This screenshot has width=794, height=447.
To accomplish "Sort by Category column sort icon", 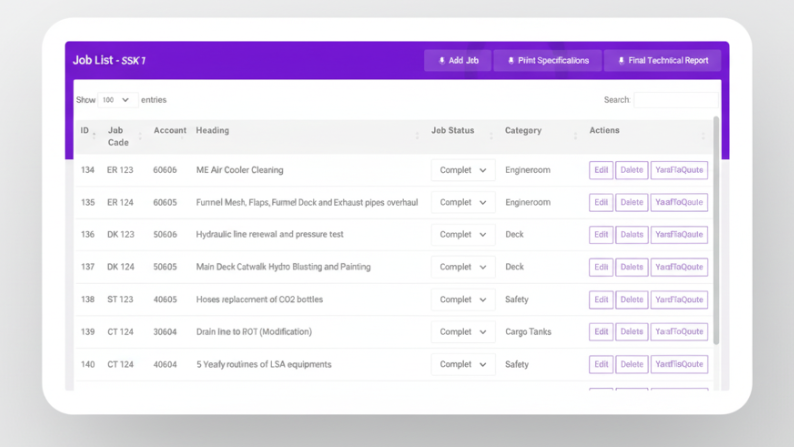I will pyautogui.click(x=576, y=135).
